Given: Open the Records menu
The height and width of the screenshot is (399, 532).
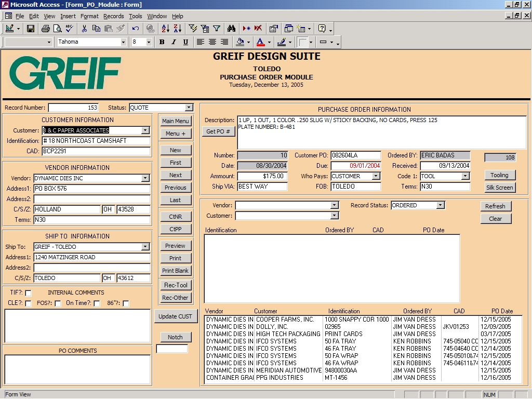Looking at the screenshot, I should pyautogui.click(x=114, y=16).
